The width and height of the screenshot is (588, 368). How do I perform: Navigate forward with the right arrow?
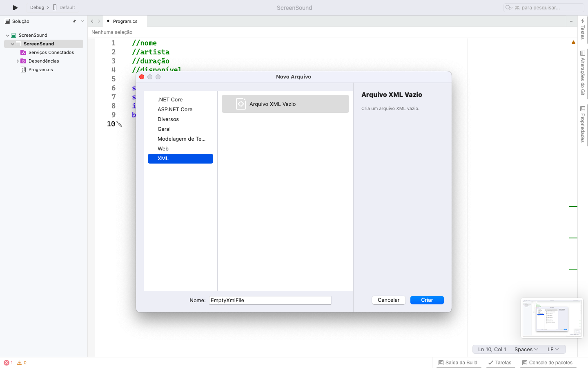pyautogui.click(x=99, y=21)
